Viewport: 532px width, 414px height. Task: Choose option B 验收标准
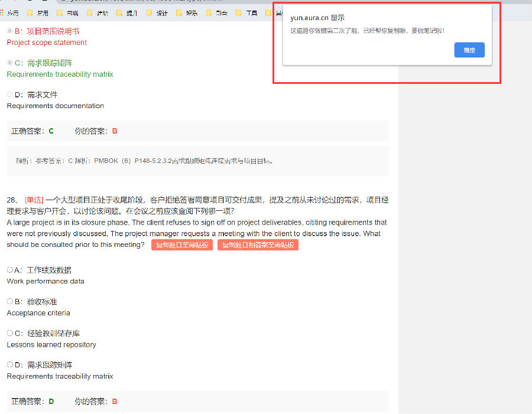point(10,302)
